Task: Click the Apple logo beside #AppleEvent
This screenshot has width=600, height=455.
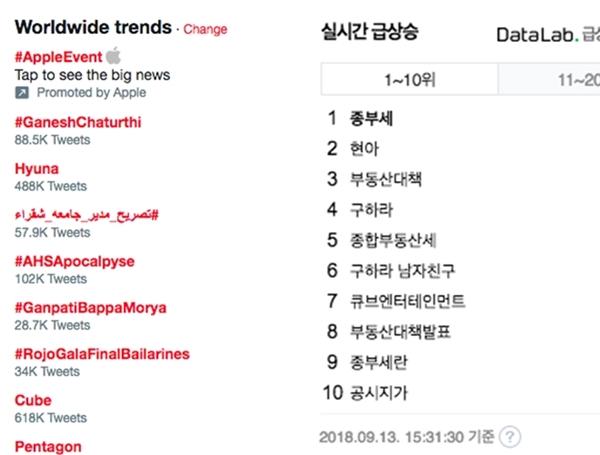Action: tap(113, 55)
